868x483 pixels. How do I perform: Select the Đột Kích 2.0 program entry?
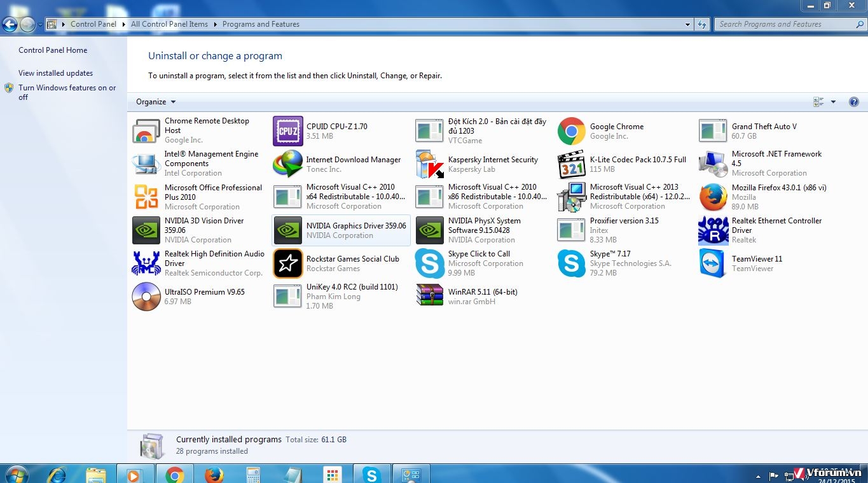click(x=484, y=131)
